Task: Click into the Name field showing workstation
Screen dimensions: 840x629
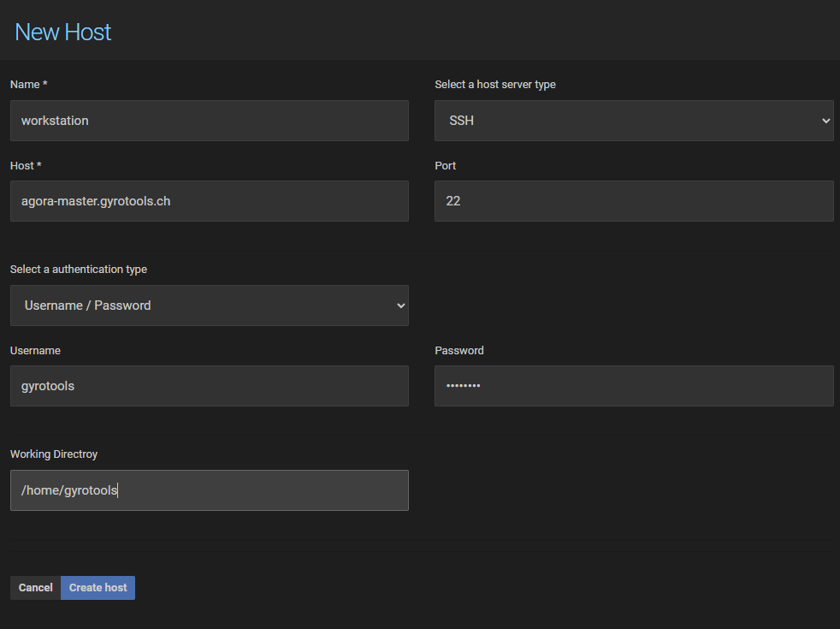Action: click(x=209, y=120)
